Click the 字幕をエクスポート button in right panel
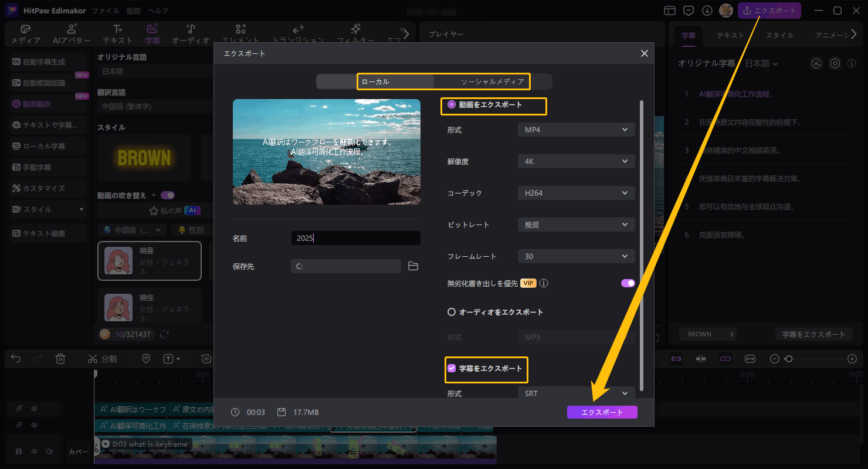The width and height of the screenshot is (868, 469). pyautogui.click(x=813, y=334)
